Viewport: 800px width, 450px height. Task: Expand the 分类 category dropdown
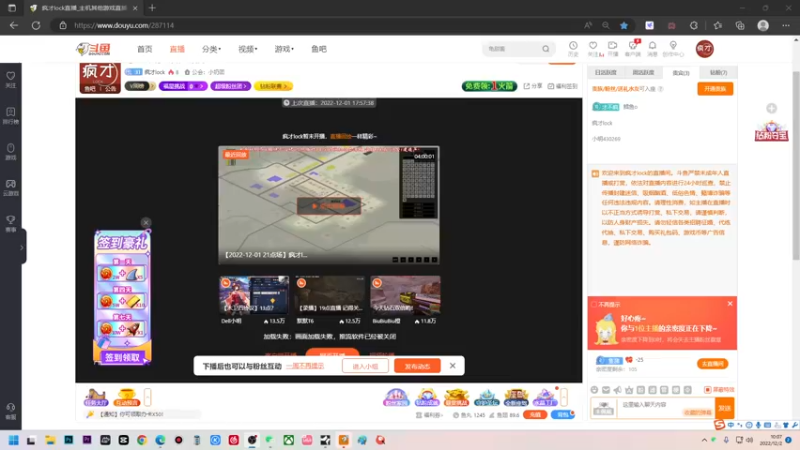[x=211, y=49]
